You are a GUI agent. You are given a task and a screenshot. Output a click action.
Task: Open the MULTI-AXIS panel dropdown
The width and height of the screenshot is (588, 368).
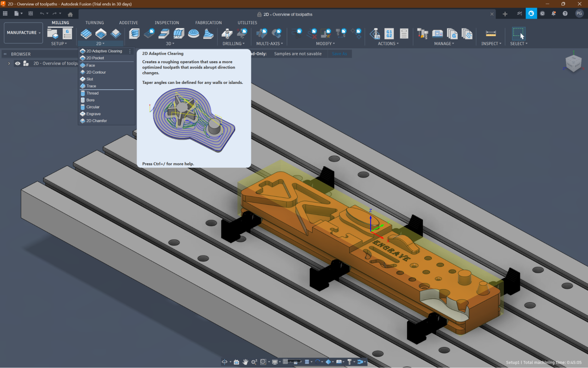[269, 44]
